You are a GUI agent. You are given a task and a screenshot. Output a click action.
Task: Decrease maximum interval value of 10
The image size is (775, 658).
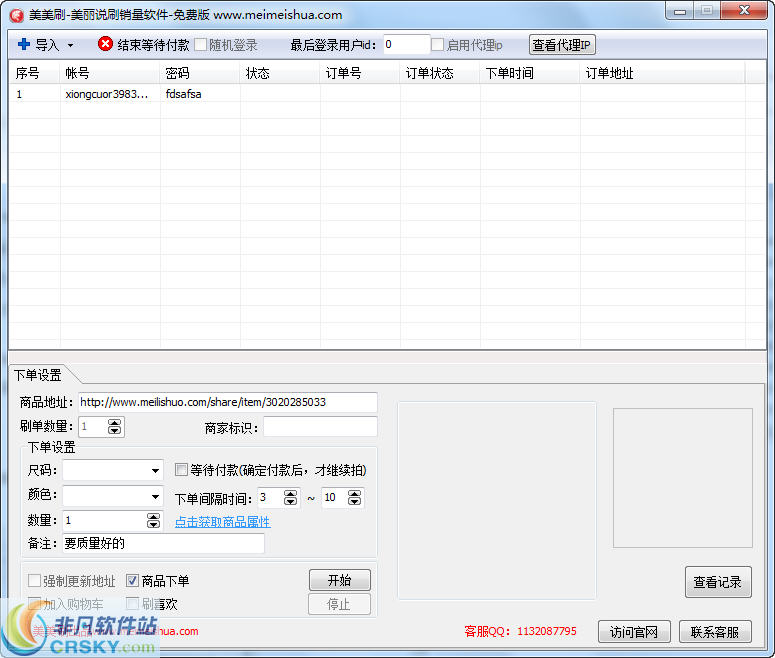(354, 502)
